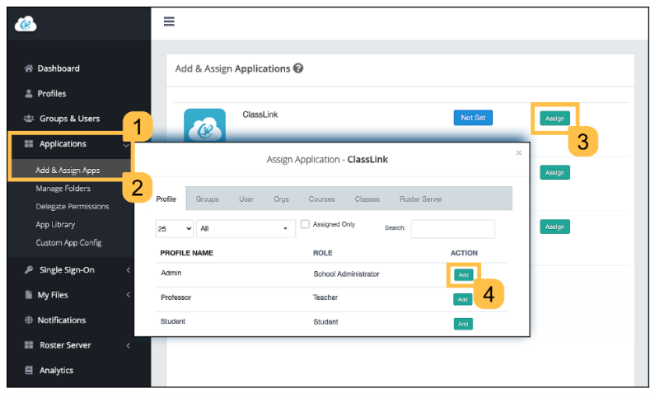Click the School Administrator role cell
Screen dimensions: 655x393
coord(346,274)
